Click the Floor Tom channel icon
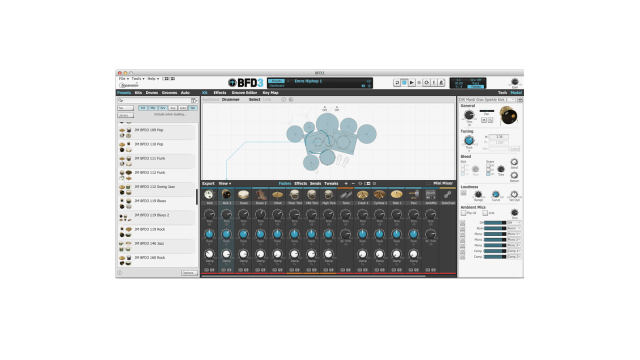Screen dimensions: 640x360 coord(294,195)
